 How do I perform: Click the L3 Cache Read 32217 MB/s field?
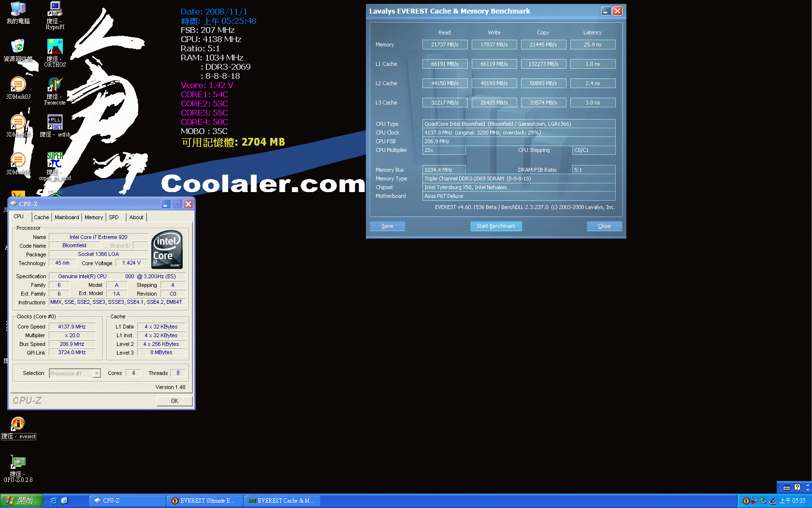[445, 103]
